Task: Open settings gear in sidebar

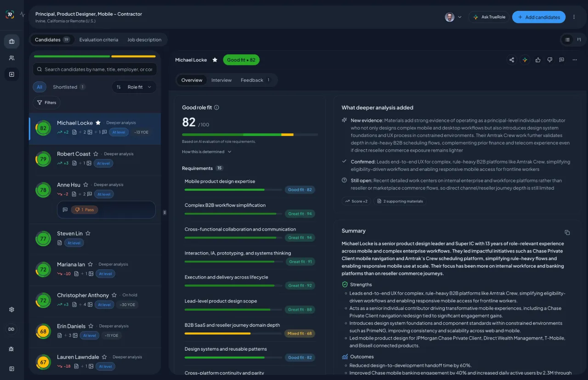Action: [11, 309]
